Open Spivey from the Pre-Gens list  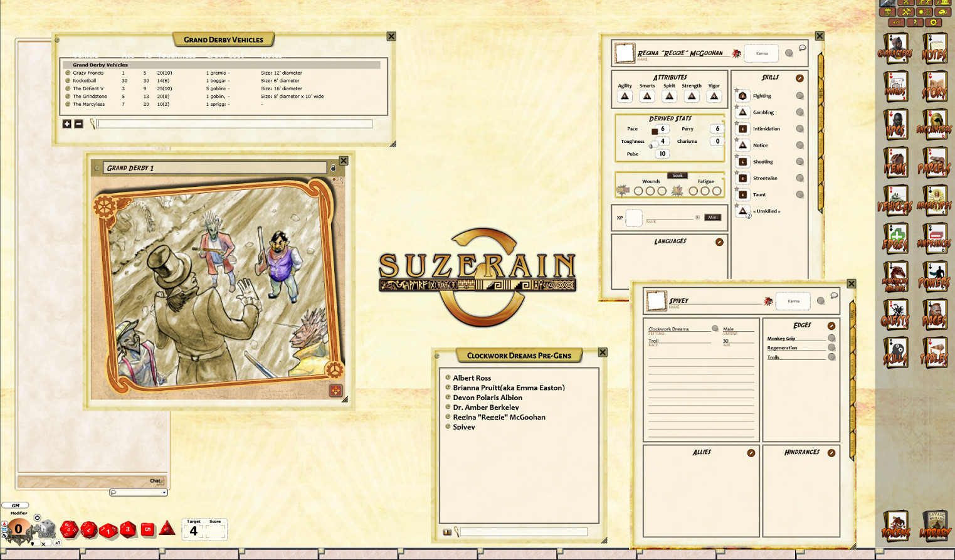[463, 427]
